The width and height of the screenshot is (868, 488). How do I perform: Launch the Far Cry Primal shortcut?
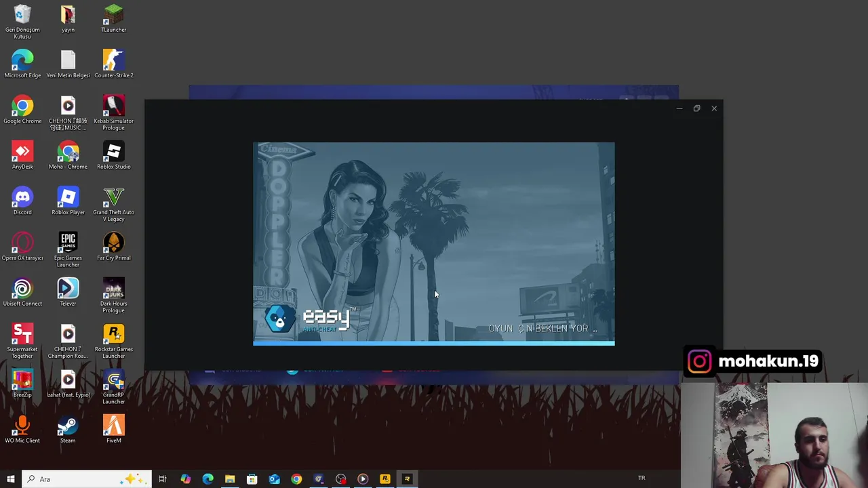[113, 246]
